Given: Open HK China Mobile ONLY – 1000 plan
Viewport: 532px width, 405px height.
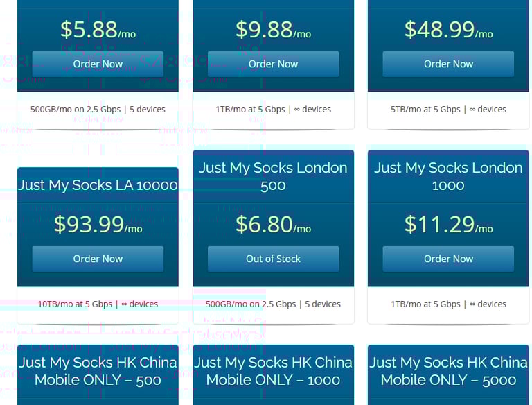Looking at the screenshot, I should point(273,371).
